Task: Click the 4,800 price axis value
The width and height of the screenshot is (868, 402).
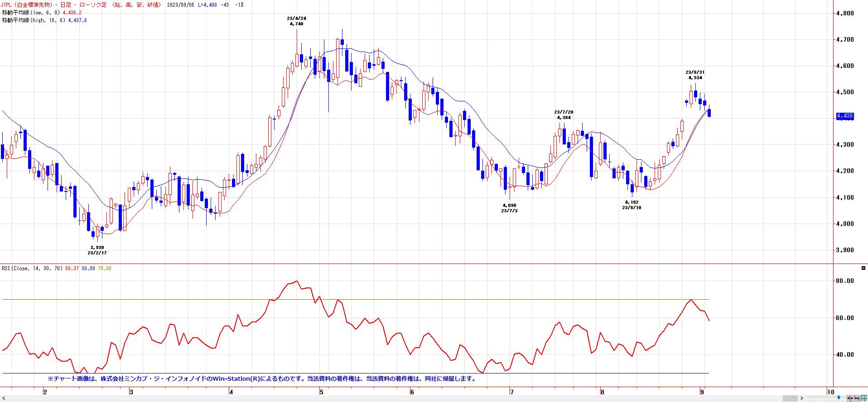Action: click(845, 13)
